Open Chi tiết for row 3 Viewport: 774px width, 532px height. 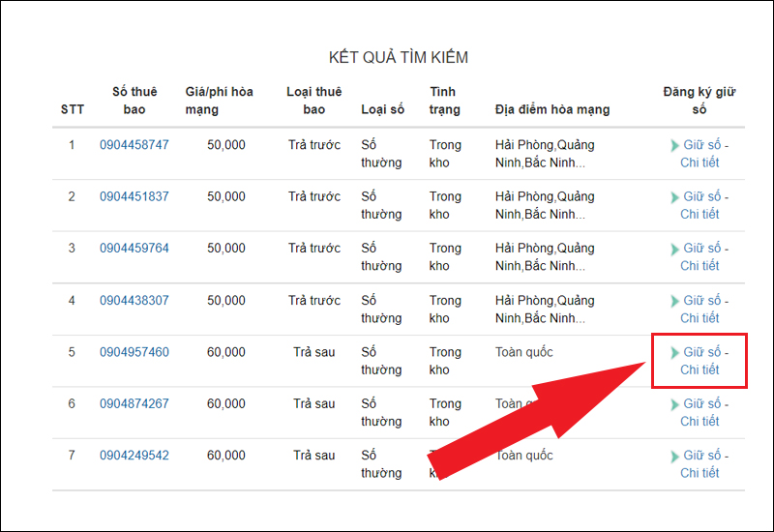point(700,266)
